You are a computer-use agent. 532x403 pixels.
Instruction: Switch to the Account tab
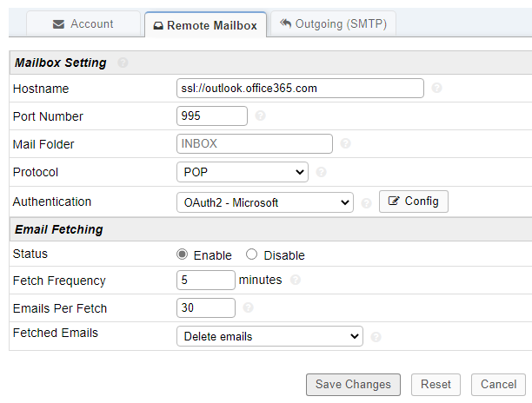pos(83,24)
